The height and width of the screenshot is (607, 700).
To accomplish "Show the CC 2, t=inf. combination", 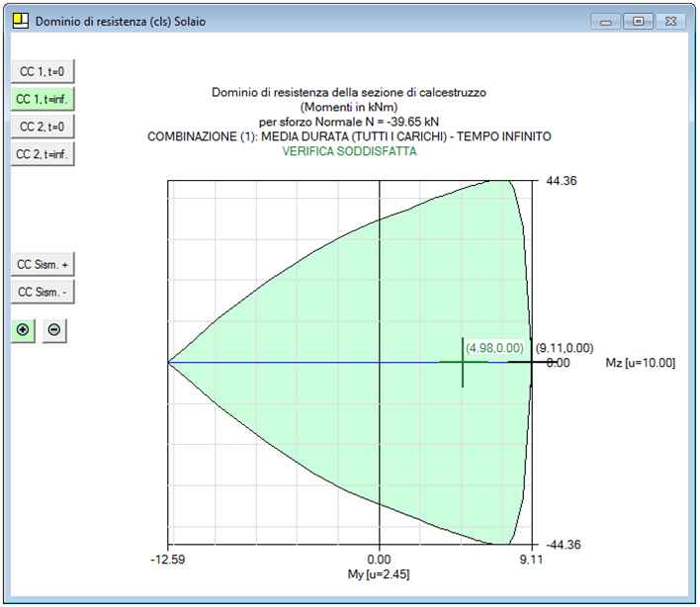I will [x=43, y=154].
